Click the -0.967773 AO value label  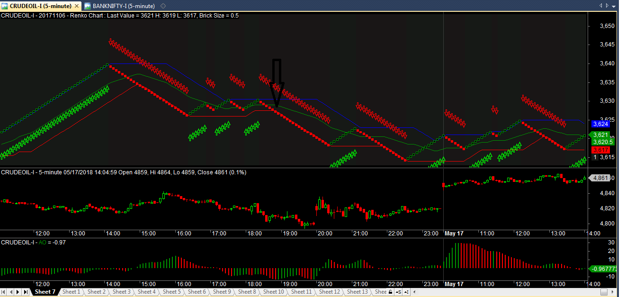click(603, 269)
